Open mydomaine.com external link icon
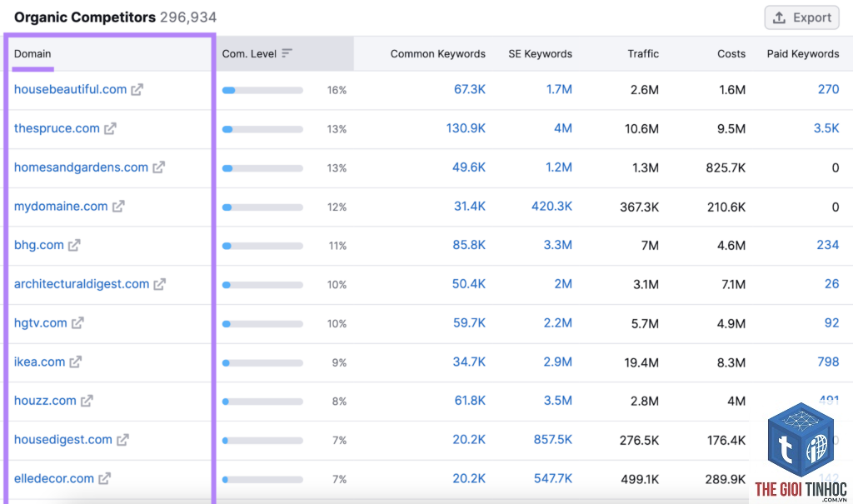The height and width of the screenshot is (504, 853). tap(118, 207)
